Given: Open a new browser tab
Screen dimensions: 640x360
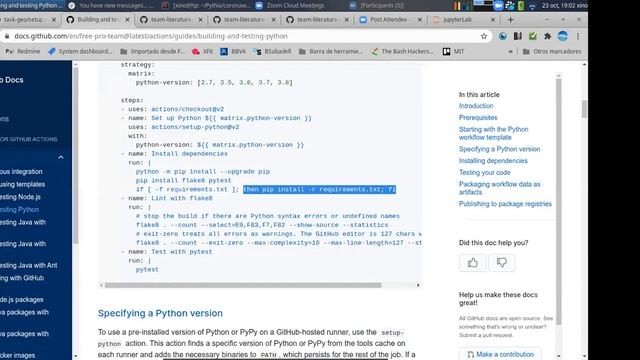Looking at the screenshot, I should pos(511,20).
